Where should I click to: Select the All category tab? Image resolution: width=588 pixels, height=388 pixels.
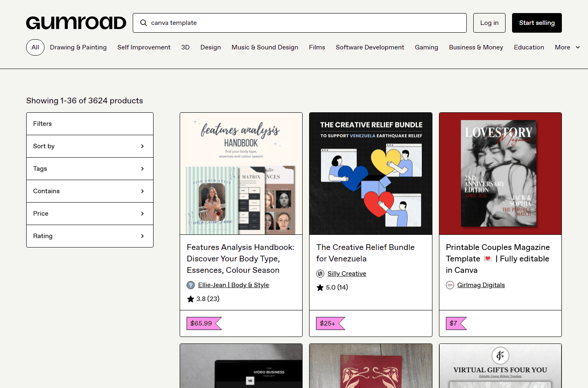[36, 47]
